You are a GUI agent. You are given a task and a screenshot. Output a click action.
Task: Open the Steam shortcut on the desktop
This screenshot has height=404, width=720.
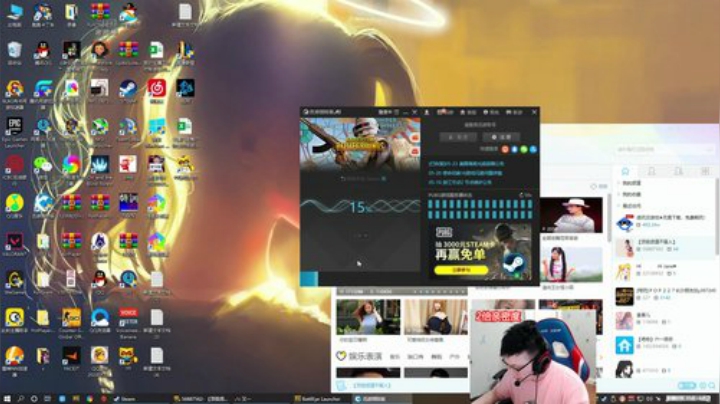(x=128, y=91)
